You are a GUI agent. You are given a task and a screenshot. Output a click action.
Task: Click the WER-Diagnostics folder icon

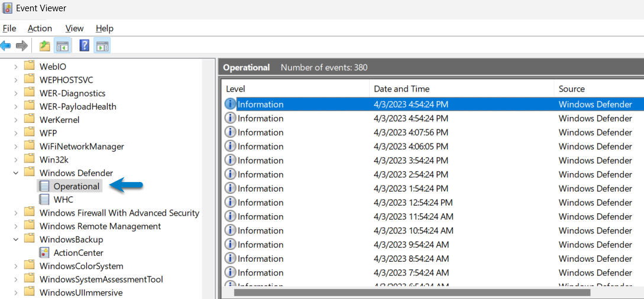pos(29,93)
